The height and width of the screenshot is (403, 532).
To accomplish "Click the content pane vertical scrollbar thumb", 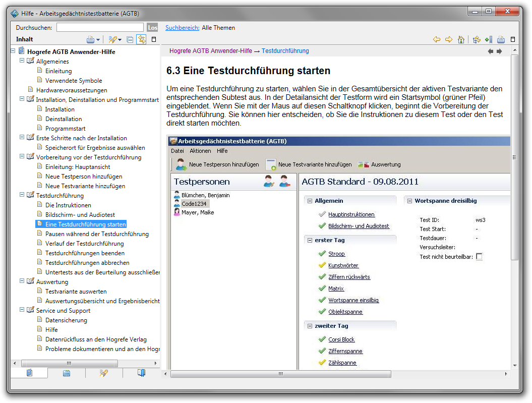I will click(515, 157).
